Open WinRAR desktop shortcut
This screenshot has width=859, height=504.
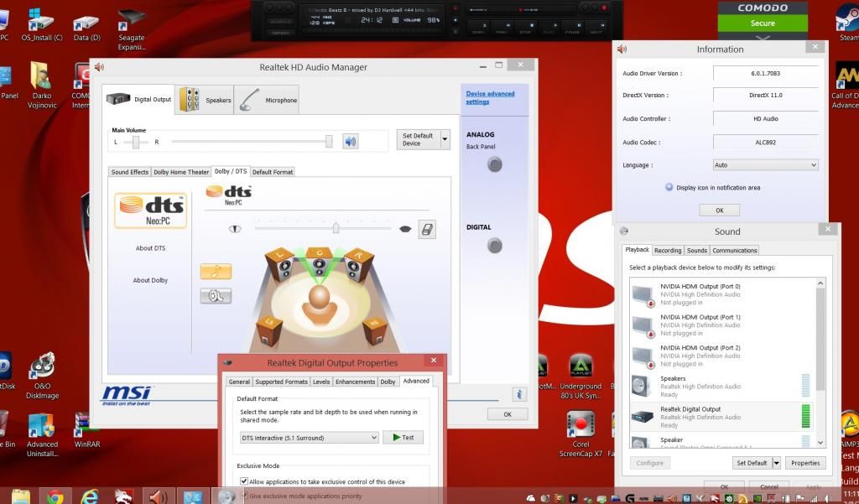point(87,430)
